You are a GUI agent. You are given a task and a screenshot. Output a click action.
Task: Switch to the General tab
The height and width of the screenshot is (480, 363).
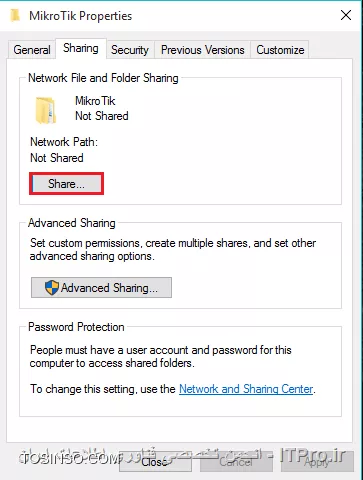[32, 50]
